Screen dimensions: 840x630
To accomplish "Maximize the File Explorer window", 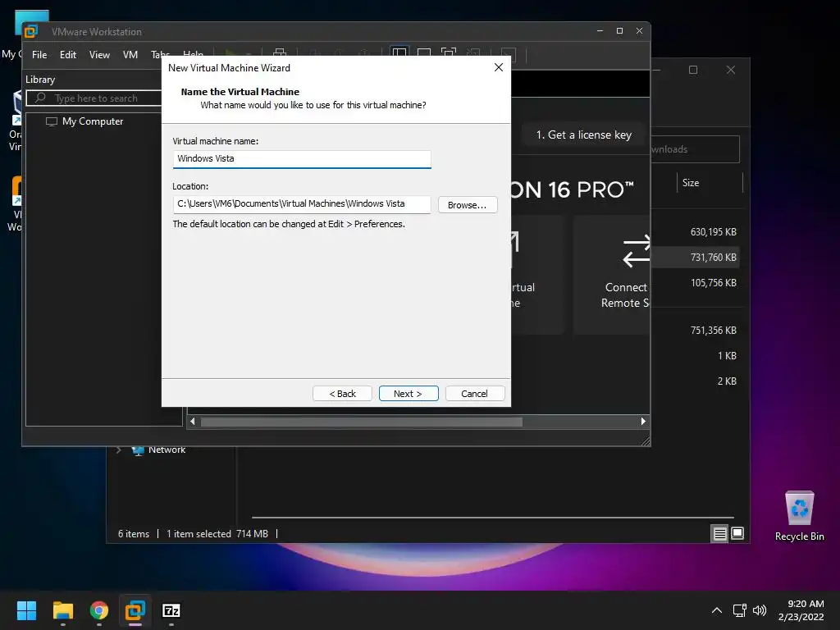I will 693,71.
